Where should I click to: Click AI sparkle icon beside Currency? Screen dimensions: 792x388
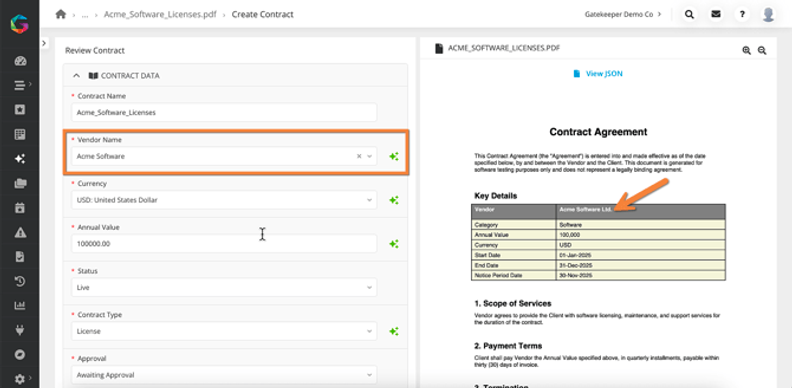pos(393,200)
